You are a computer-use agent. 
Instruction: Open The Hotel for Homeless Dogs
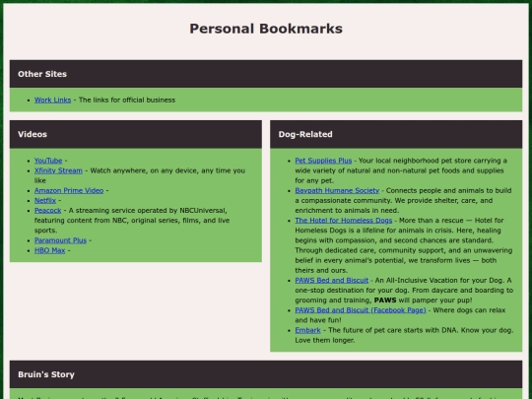(344, 221)
